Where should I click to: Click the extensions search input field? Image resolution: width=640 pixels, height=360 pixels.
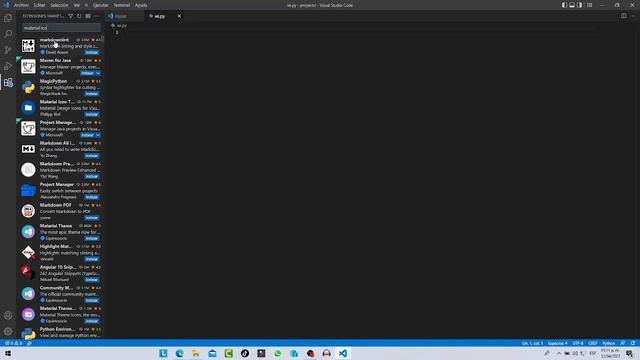(61, 28)
